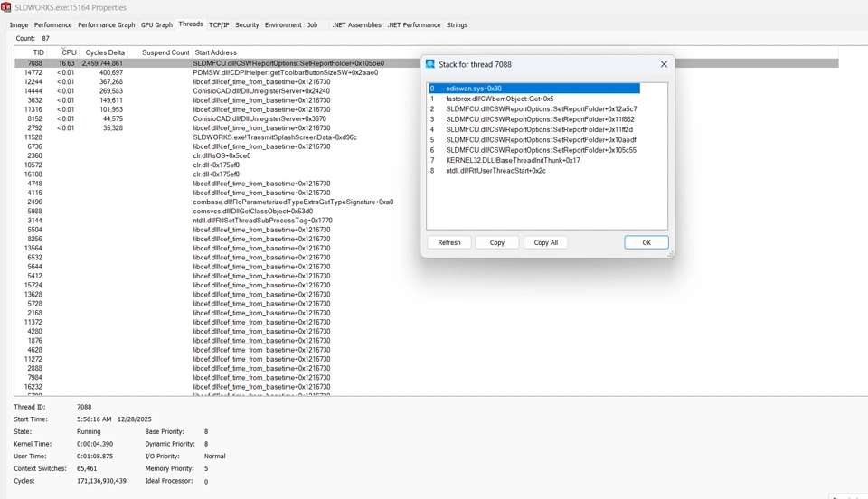This screenshot has height=499, width=868.
Task: Switch to the .NET Performance tab
Action: (414, 25)
